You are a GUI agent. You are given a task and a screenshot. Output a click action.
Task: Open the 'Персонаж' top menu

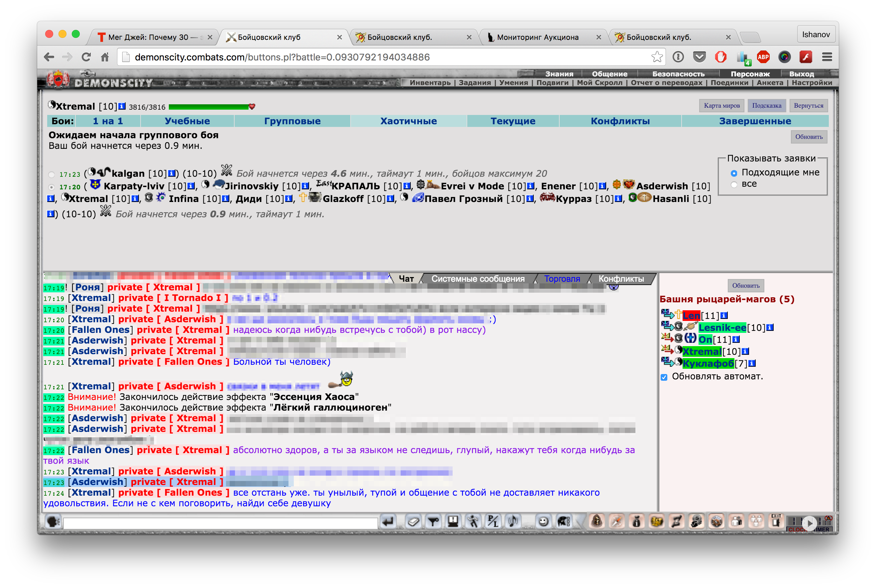pyautogui.click(x=750, y=74)
